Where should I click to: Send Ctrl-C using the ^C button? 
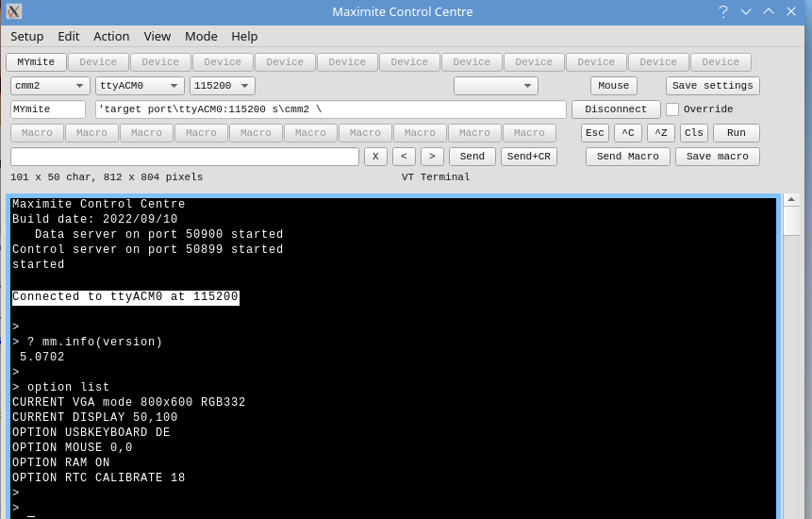click(x=628, y=133)
